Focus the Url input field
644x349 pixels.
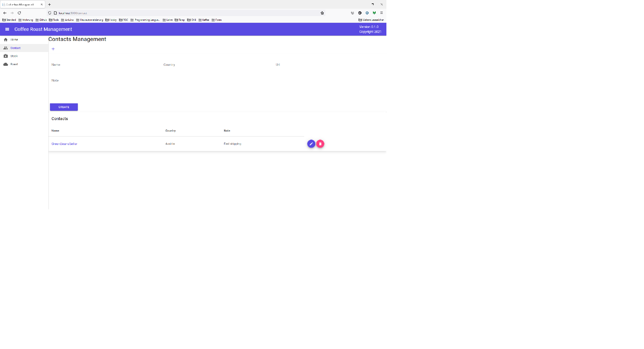330,65
